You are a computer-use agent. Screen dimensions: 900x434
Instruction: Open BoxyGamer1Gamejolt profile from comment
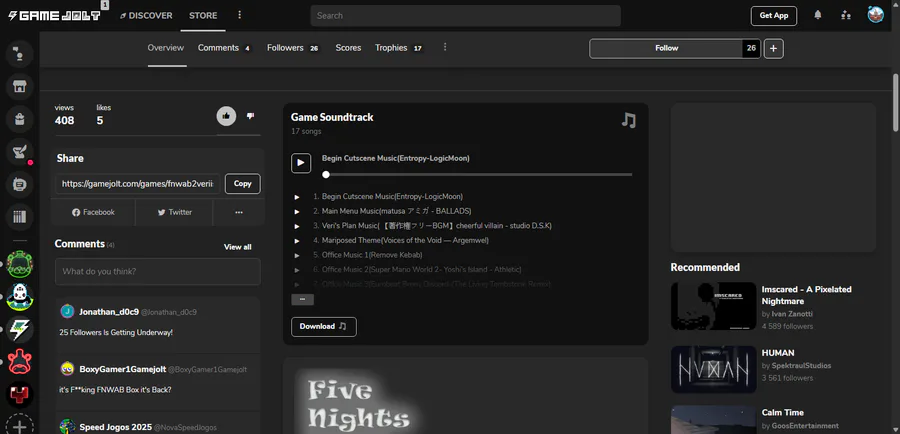(x=123, y=369)
